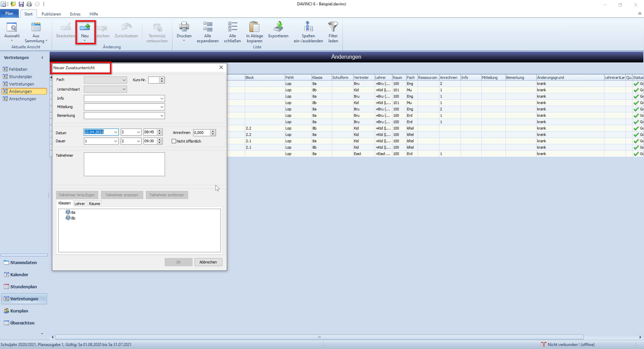The image size is (644, 349).
Task: Click Filter laden funnel icon
Action: pyautogui.click(x=333, y=27)
